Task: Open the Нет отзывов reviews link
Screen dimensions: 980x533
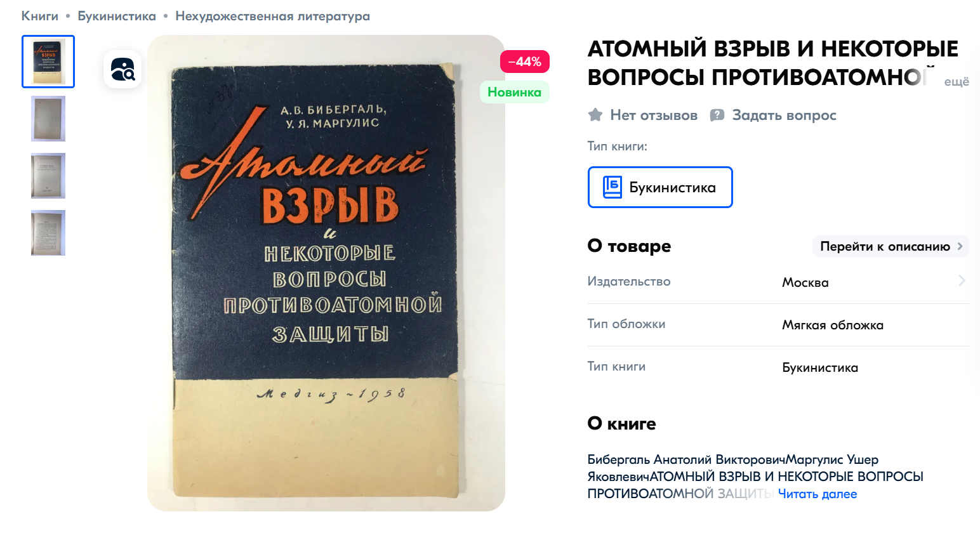Action: pyautogui.click(x=654, y=115)
